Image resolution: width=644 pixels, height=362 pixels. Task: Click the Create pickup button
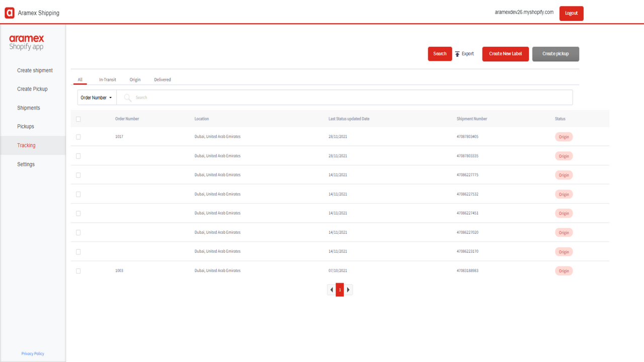click(x=555, y=54)
